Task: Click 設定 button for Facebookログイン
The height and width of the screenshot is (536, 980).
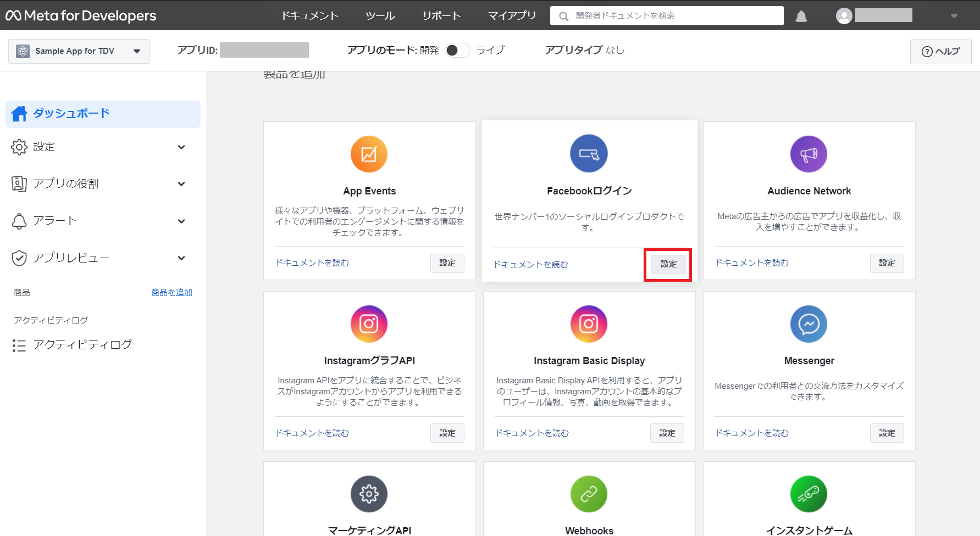Action: point(668,264)
